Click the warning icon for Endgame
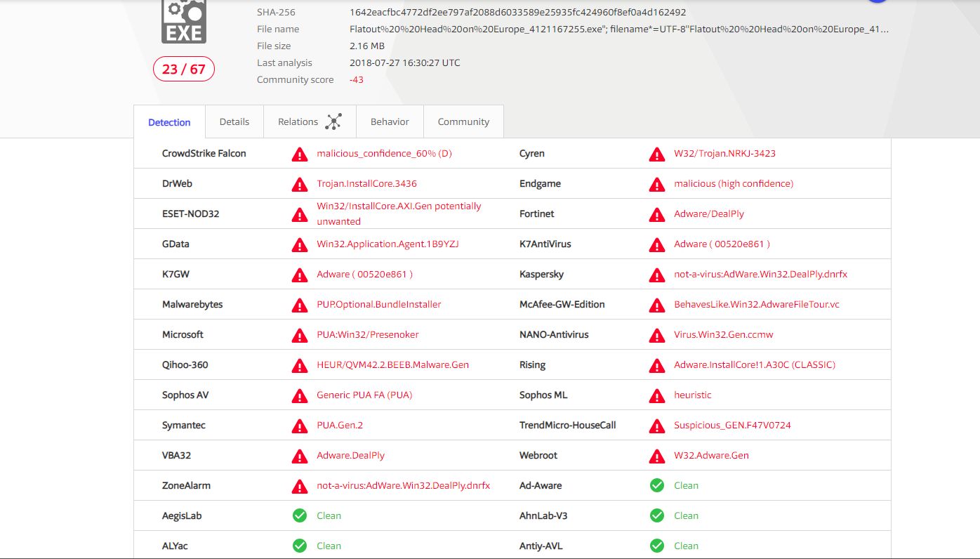The height and width of the screenshot is (559, 980). (657, 184)
